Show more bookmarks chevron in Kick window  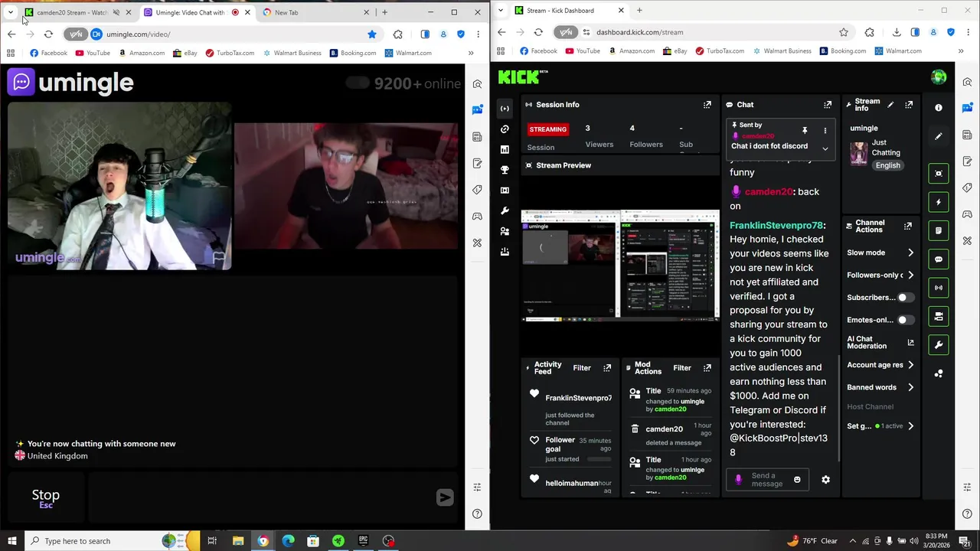tap(961, 51)
